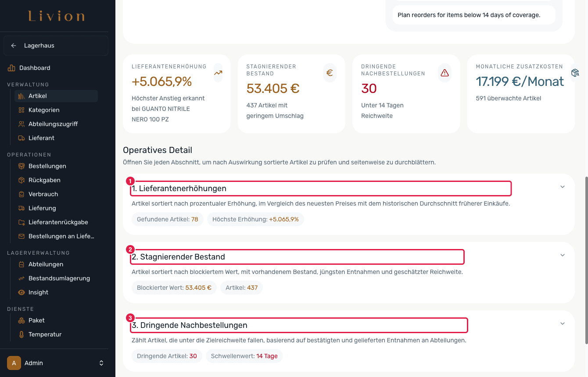Click the back arrow next to Lagerhaus
Viewport: 588px width, 377px height.
click(14, 46)
